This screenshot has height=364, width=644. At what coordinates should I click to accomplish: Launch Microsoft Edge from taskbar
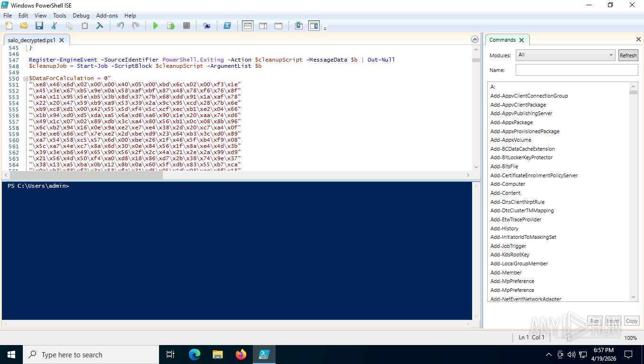[x=195, y=355]
